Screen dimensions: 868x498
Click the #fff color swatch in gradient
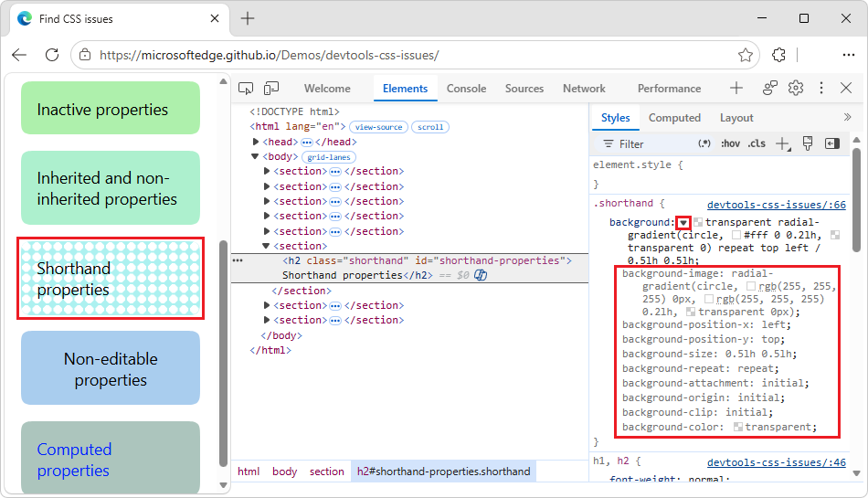coord(736,235)
